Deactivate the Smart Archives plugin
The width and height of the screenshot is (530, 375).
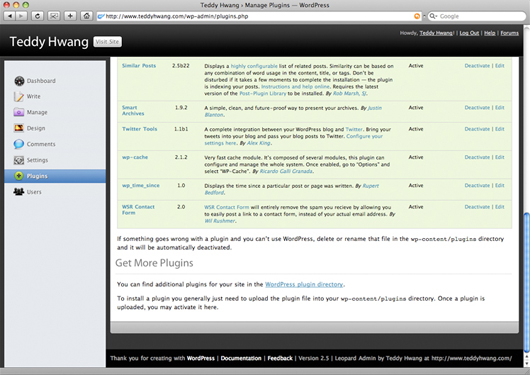click(x=477, y=108)
